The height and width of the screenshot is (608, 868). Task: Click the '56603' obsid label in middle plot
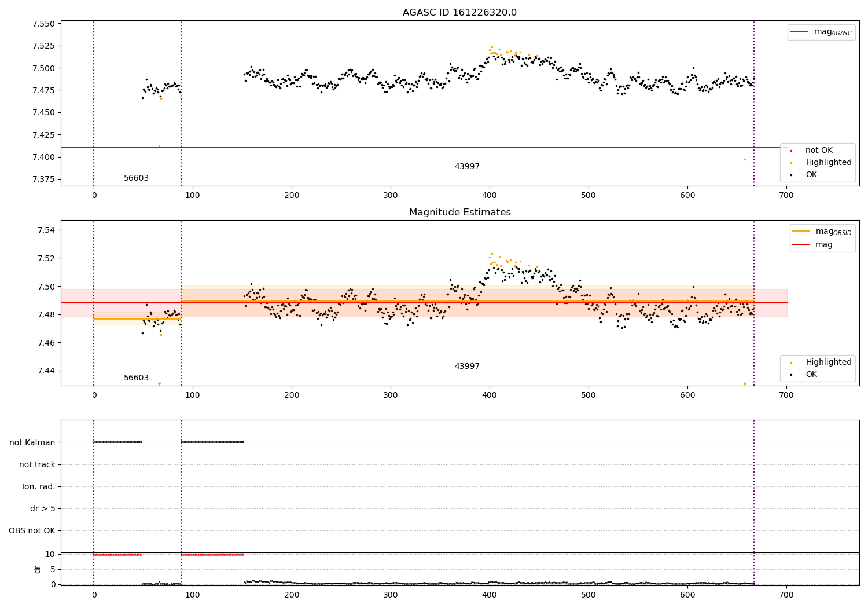136,378
